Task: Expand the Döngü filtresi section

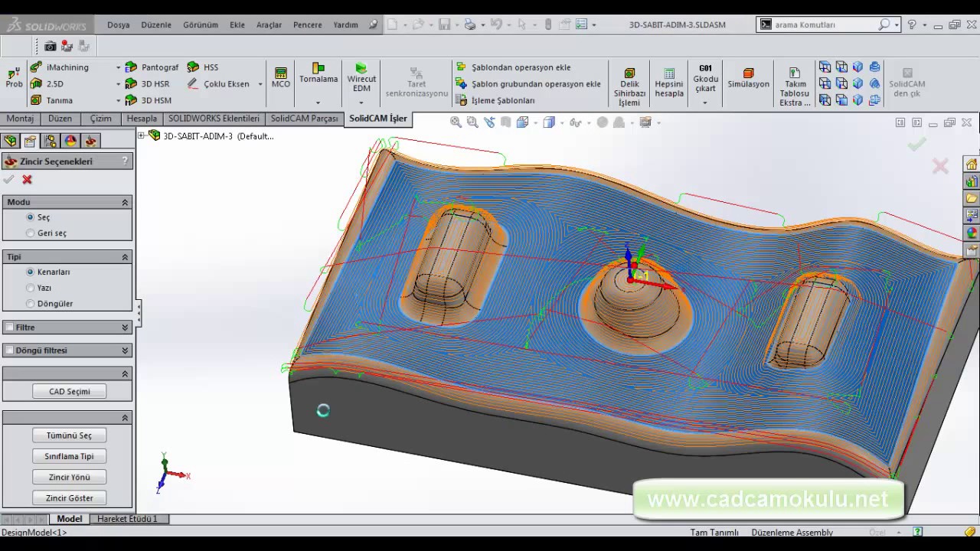Action: click(x=125, y=350)
